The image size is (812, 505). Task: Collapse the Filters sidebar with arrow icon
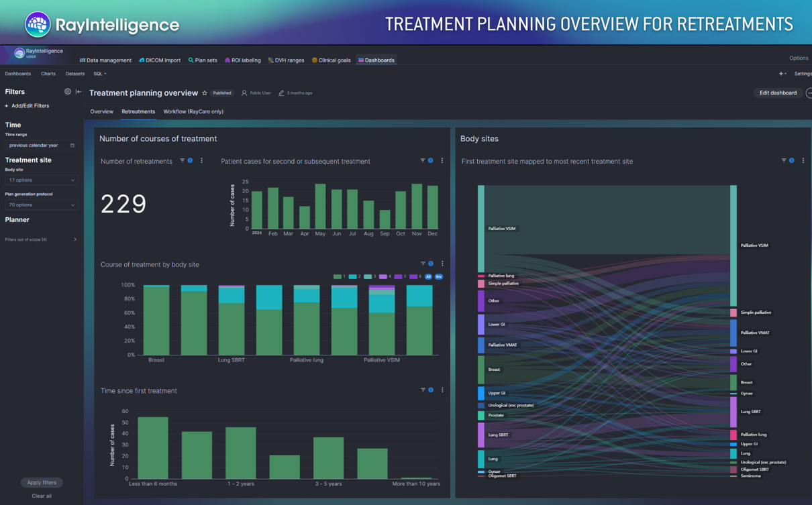[79, 92]
